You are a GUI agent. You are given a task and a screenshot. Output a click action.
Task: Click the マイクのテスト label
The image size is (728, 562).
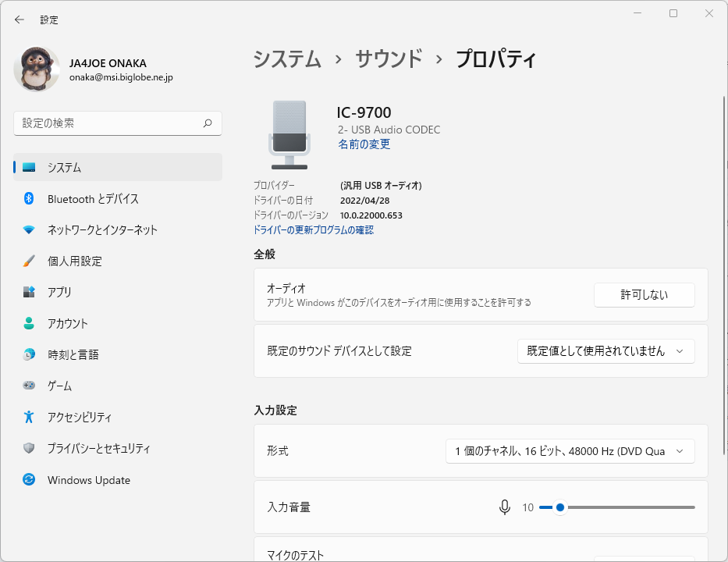295,556
